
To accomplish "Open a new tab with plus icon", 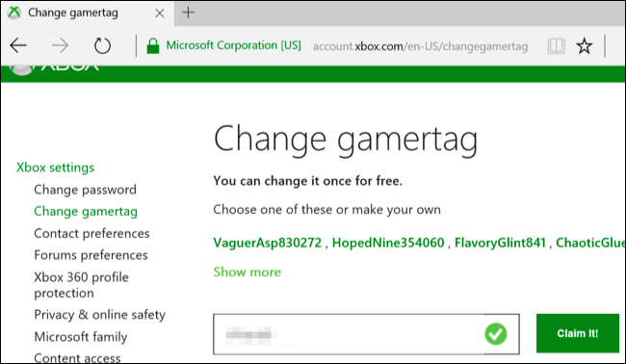I will tap(188, 13).
